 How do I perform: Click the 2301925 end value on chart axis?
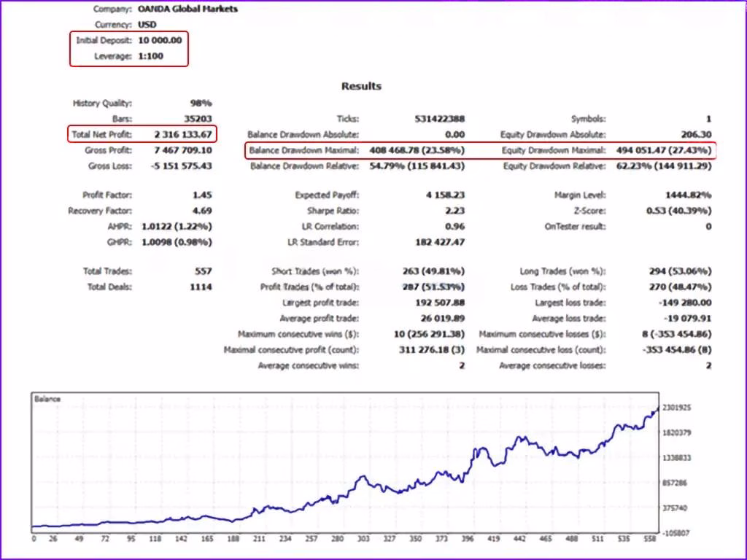pyautogui.click(x=677, y=408)
